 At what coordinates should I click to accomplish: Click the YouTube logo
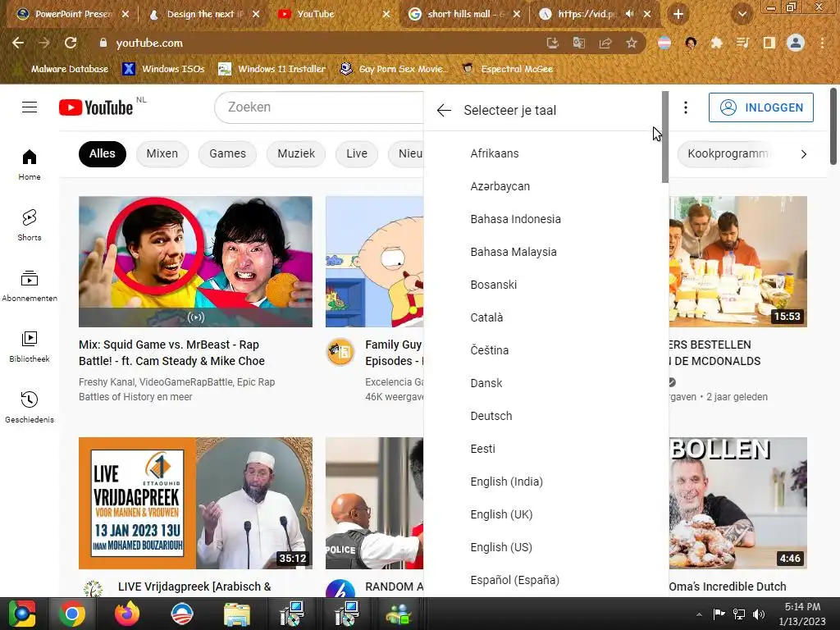click(x=96, y=107)
